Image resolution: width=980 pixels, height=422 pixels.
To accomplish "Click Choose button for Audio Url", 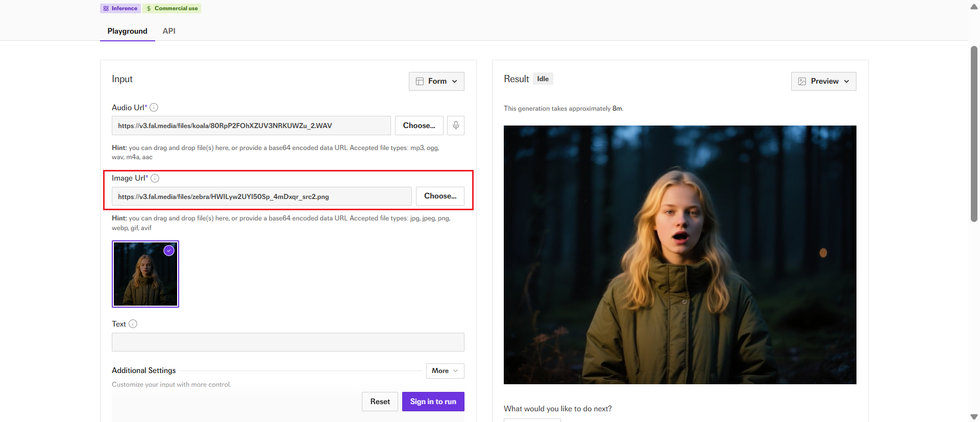I will pyautogui.click(x=419, y=126).
